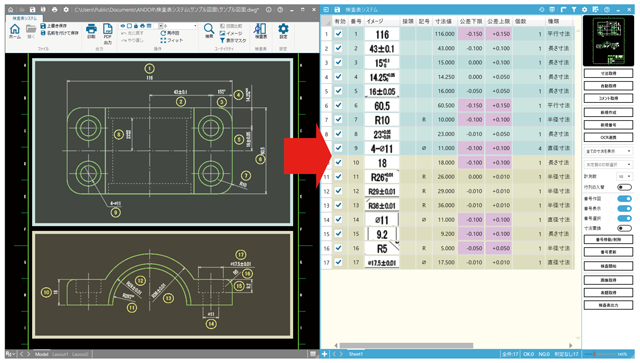Toggle the 寸法置換 switch on

tap(624, 228)
